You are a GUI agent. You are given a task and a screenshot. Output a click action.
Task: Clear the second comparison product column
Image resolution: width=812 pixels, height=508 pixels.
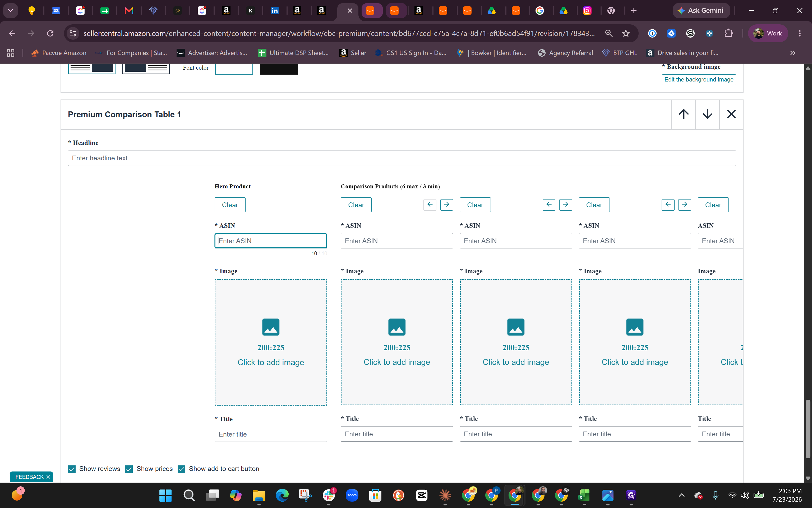(x=475, y=205)
